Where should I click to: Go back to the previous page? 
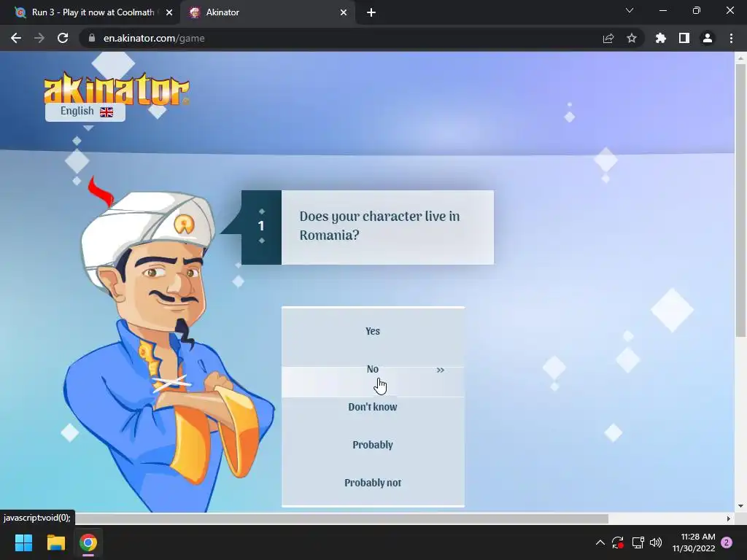point(16,38)
